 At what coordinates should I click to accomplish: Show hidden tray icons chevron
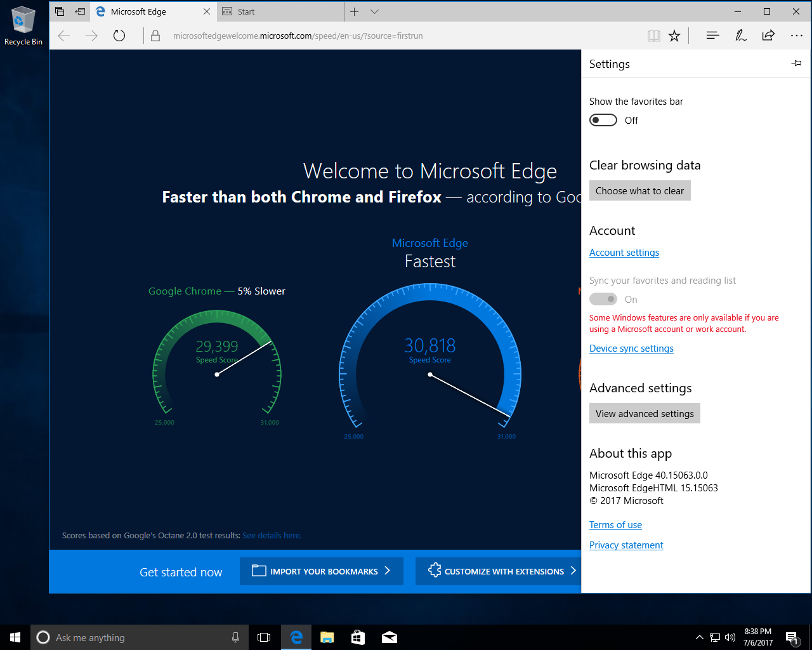699,637
